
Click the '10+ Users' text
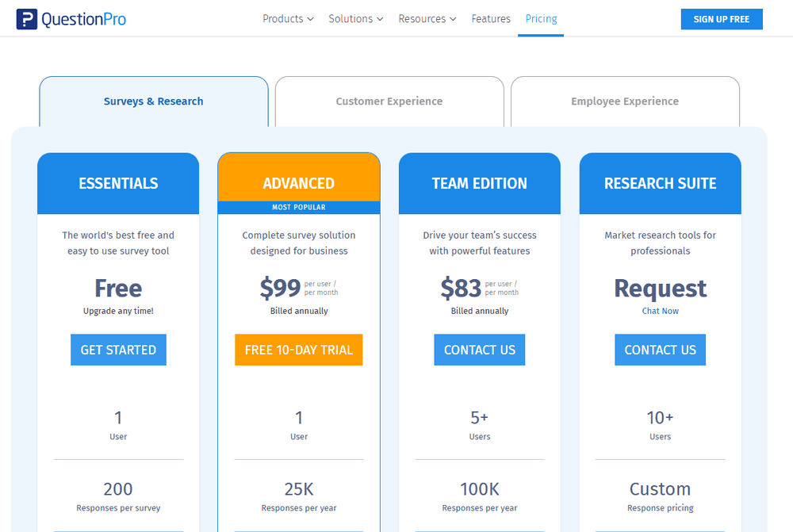click(x=660, y=425)
